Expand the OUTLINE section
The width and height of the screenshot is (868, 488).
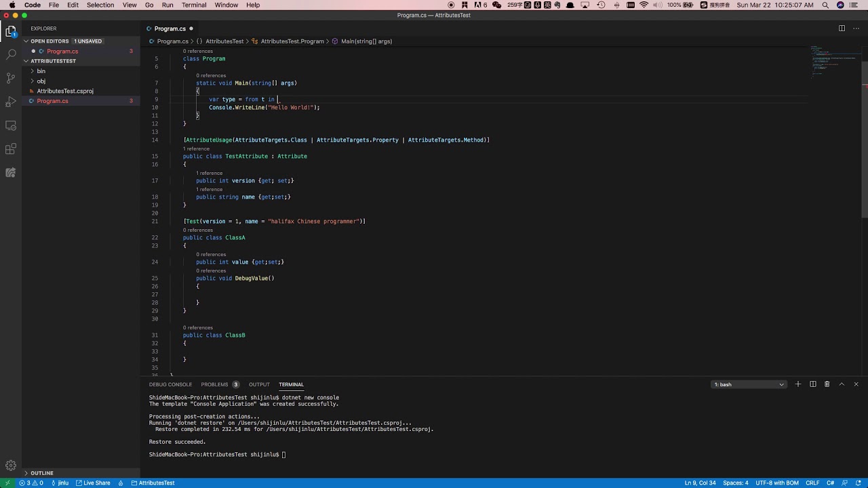pyautogui.click(x=81, y=473)
